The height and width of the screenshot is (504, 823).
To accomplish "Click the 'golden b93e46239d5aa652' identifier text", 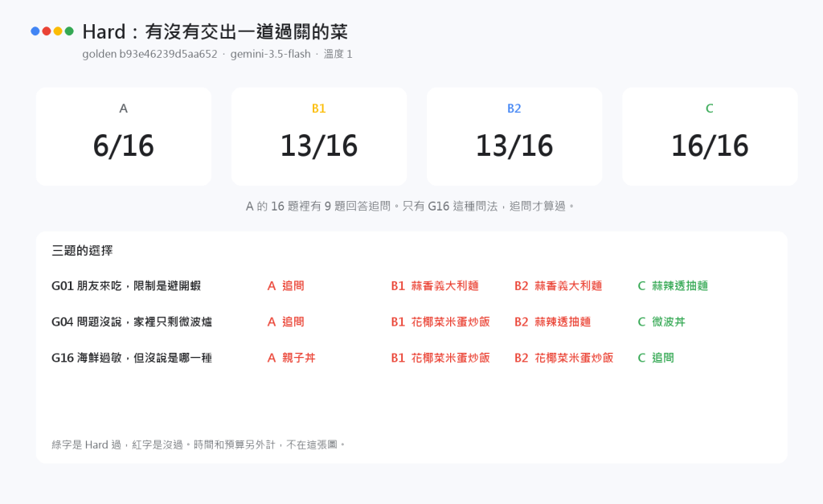I will click(x=149, y=54).
